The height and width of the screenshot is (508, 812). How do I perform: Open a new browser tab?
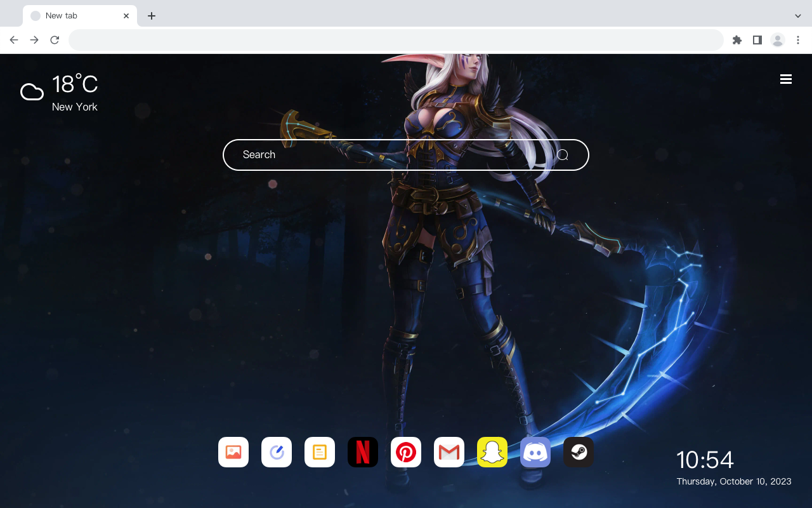(151, 16)
